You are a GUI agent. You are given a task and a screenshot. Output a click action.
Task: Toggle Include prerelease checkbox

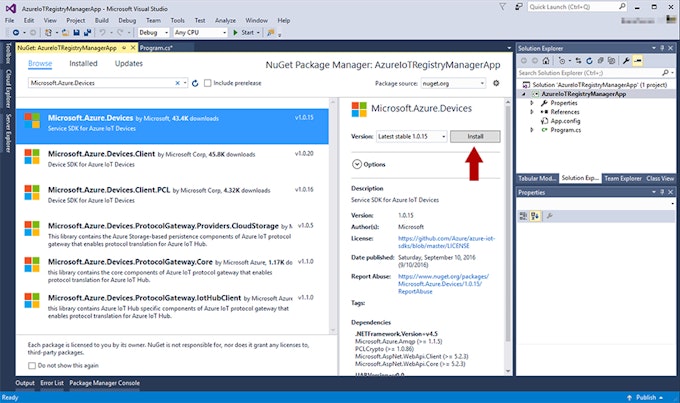208,83
